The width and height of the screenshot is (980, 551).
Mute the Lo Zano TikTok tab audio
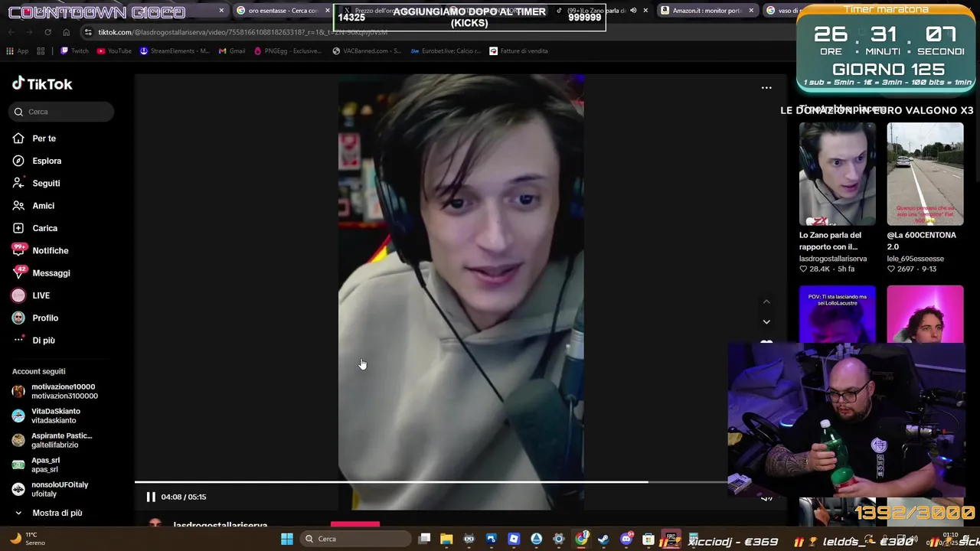point(633,11)
